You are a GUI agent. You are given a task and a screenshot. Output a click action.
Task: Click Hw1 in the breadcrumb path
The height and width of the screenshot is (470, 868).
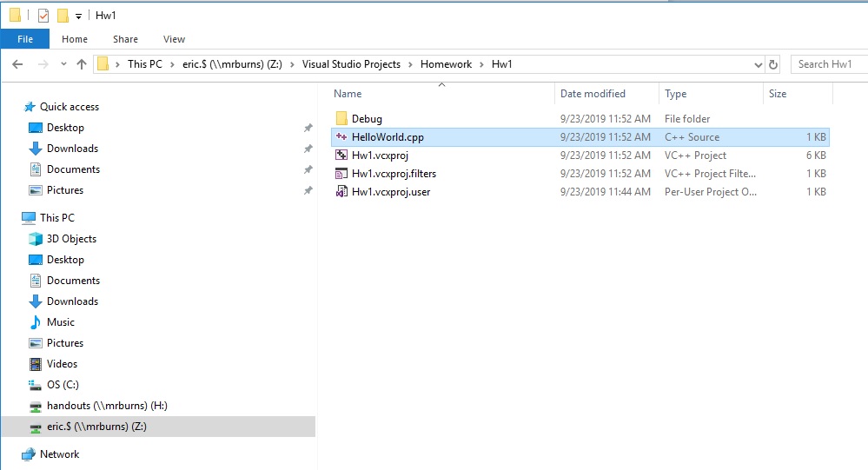[501, 64]
